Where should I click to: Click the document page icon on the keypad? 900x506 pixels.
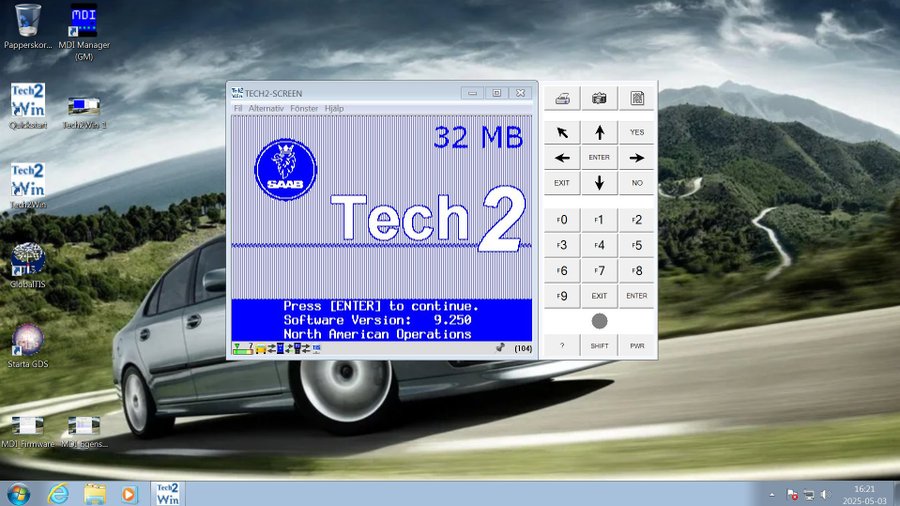click(637, 99)
